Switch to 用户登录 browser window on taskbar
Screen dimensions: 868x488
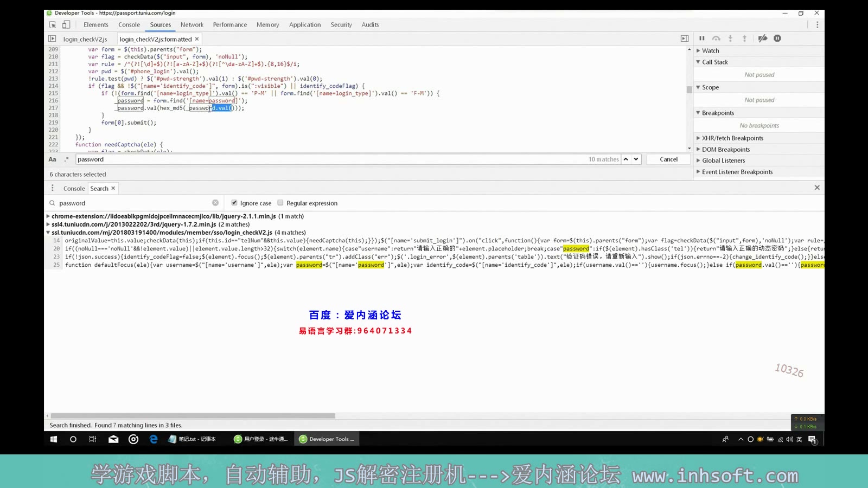pyautogui.click(x=261, y=439)
